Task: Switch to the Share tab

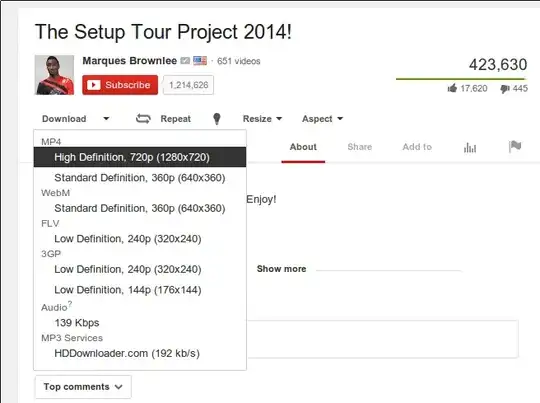Action: (360, 147)
